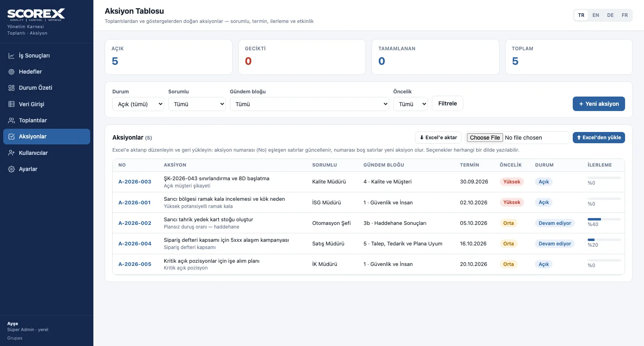Open Durum Özeti dashboard icon
The height and width of the screenshot is (346, 644).
click(12, 88)
